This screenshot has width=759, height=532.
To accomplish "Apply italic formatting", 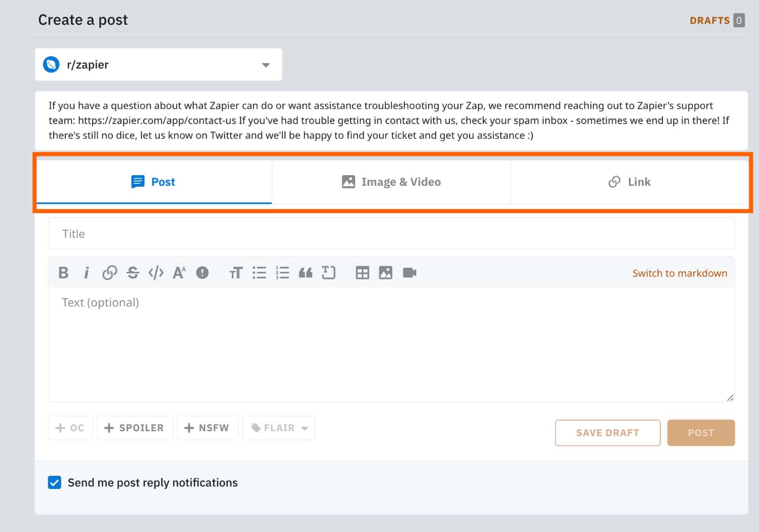I will (x=87, y=273).
